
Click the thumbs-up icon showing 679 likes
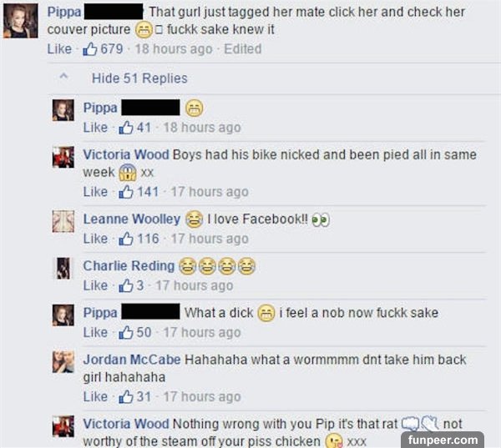(90, 49)
